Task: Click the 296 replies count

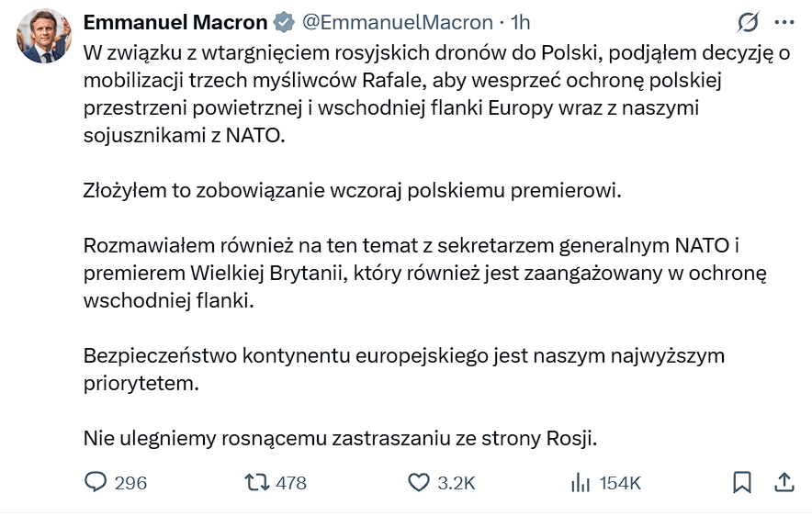Action: [130, 483]
